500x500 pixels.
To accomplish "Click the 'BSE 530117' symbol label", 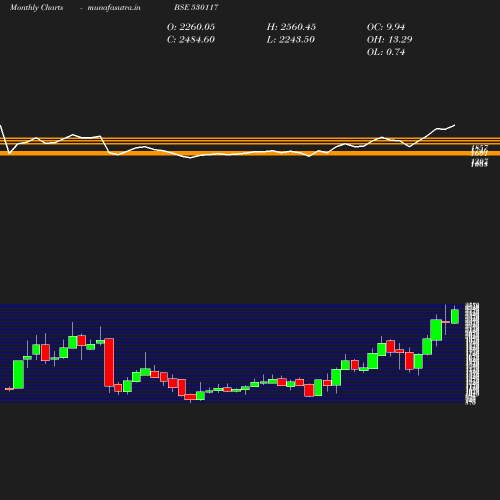I will coord(196,7).
